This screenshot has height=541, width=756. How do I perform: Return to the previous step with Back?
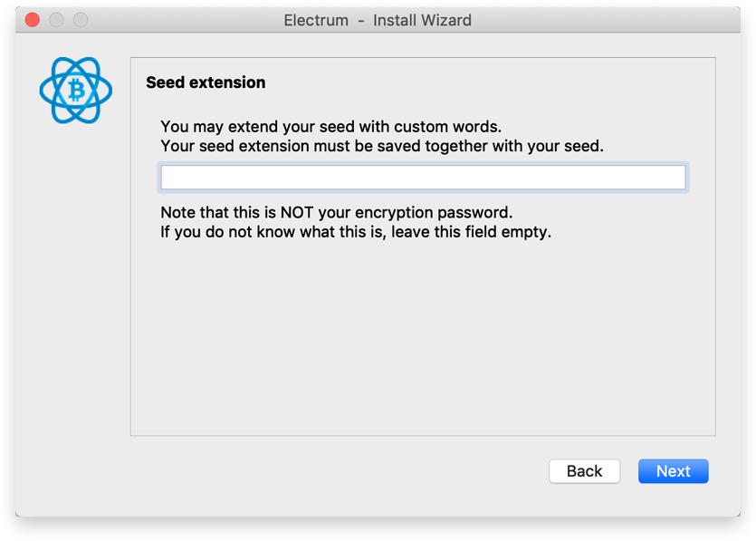coord(584,471)
